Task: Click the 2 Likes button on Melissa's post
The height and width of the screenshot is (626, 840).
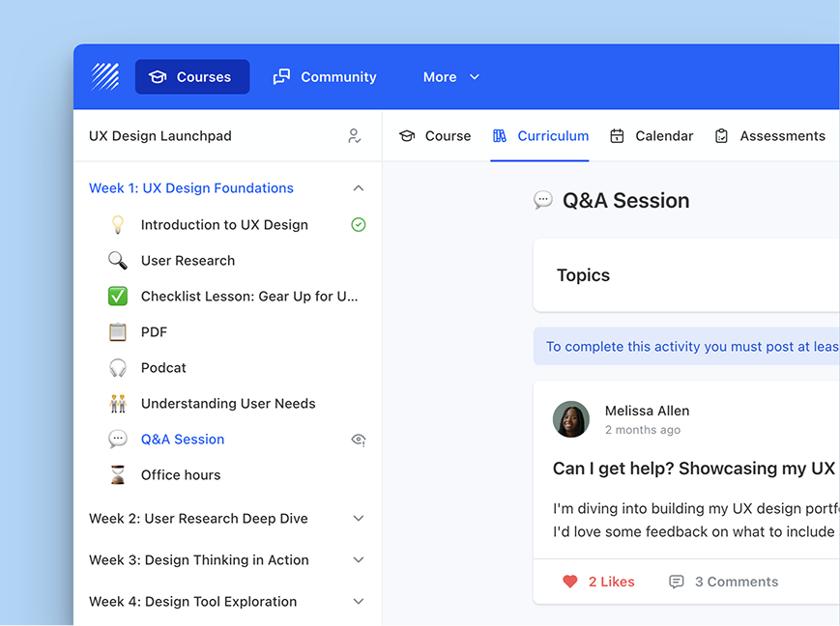Action: 597,581
